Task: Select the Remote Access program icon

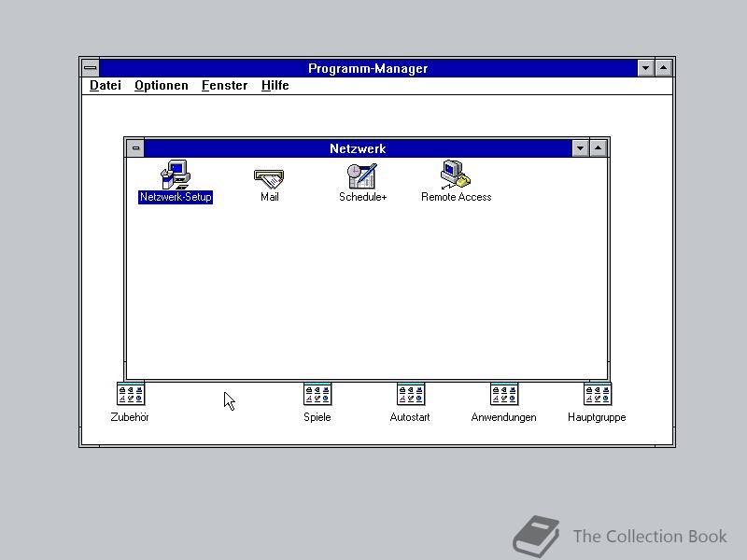Action: [x=456, y=175]
